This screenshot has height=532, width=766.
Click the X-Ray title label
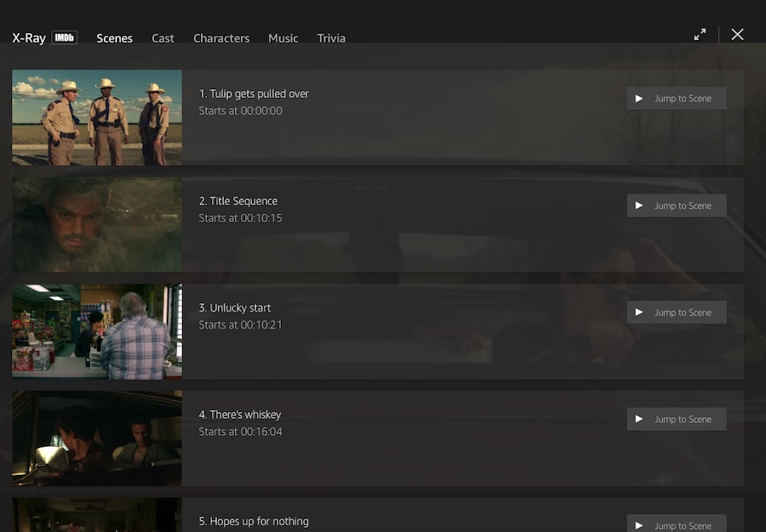pos(29,38)
